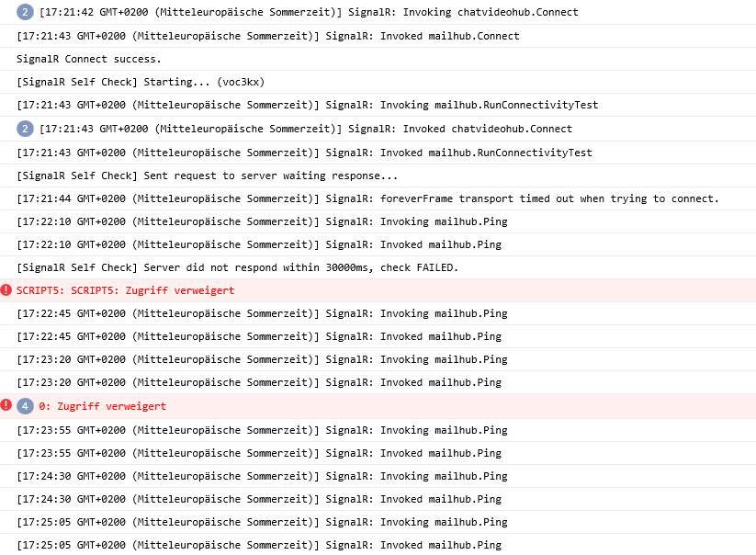The height and width of the screenshot is (555, 756).
Task: Select the '0: Zugriff verweigert' error text
Action: [102, 406]
